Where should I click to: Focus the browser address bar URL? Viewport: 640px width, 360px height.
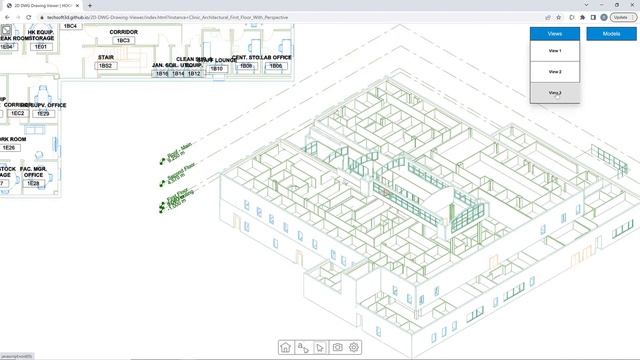tap(167, 18)
